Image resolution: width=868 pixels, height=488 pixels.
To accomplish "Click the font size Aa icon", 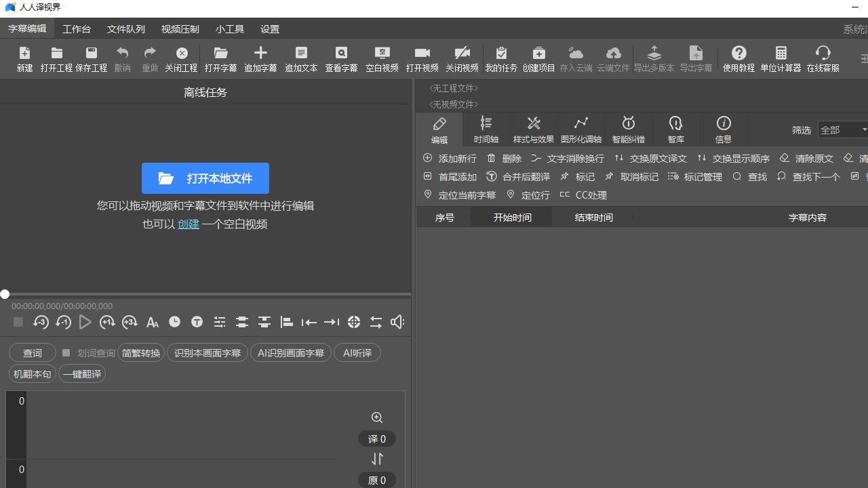I will (x=152, y=322).
